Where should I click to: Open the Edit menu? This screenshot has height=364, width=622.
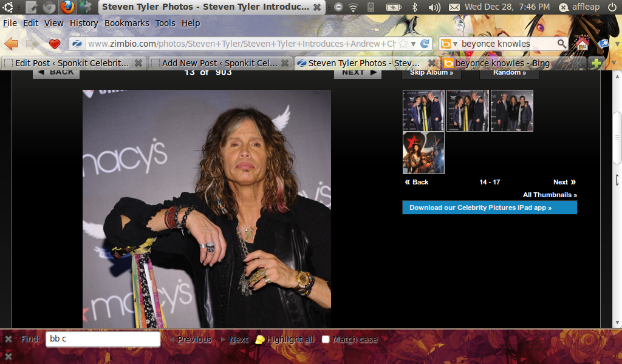click(x=30, y=24)
